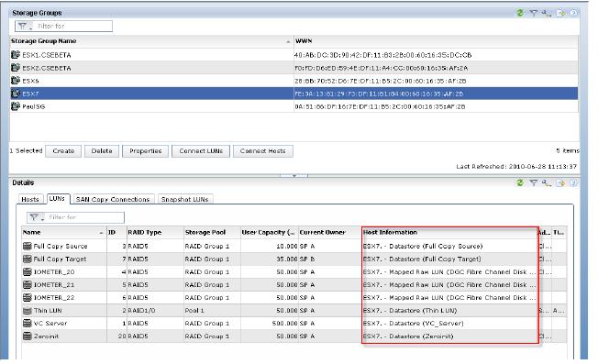This screenshot has height=364, width=598.
Task: Click the storage group icon beside ESX1.CSEBETA
Action: (16, 54)
